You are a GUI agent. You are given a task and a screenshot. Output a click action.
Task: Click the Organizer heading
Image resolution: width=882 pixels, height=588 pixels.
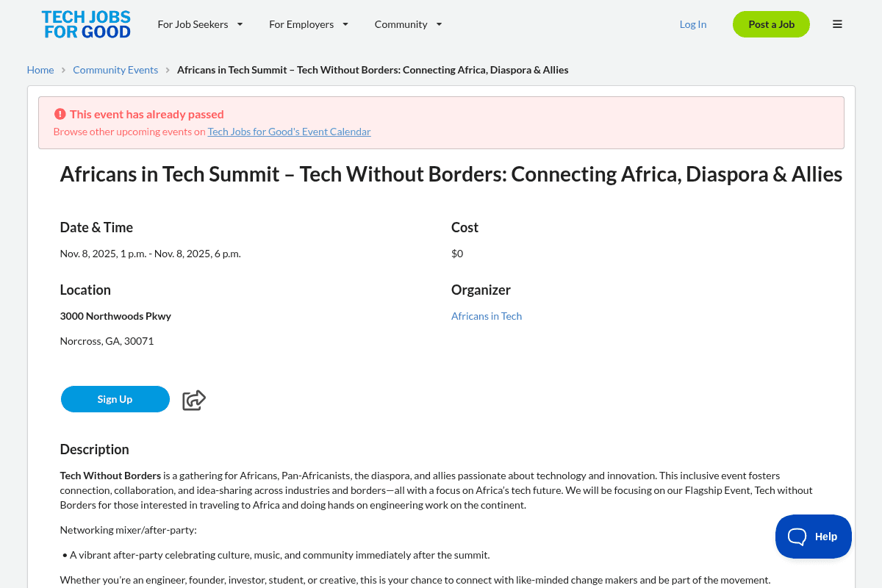(481, 290)
